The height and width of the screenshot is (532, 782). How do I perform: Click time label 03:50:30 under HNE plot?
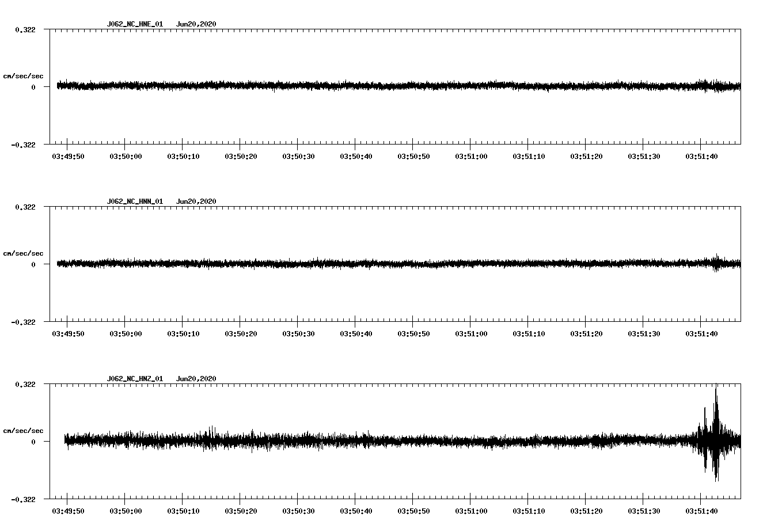pos(298,157)
